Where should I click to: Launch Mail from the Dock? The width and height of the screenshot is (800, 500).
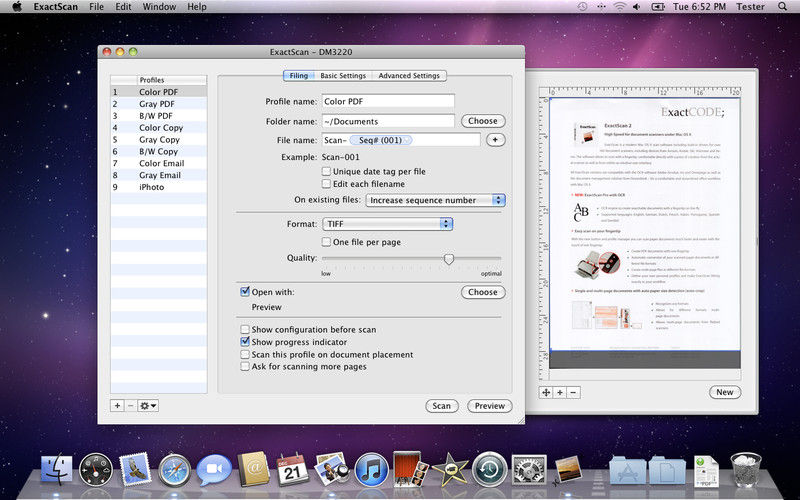coord(135,469)
